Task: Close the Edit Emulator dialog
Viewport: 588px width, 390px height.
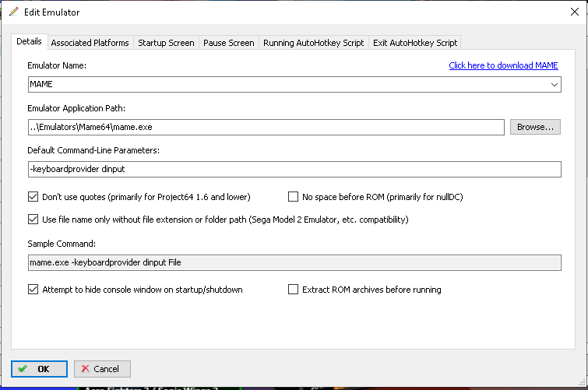Action: tap(575, 12)
